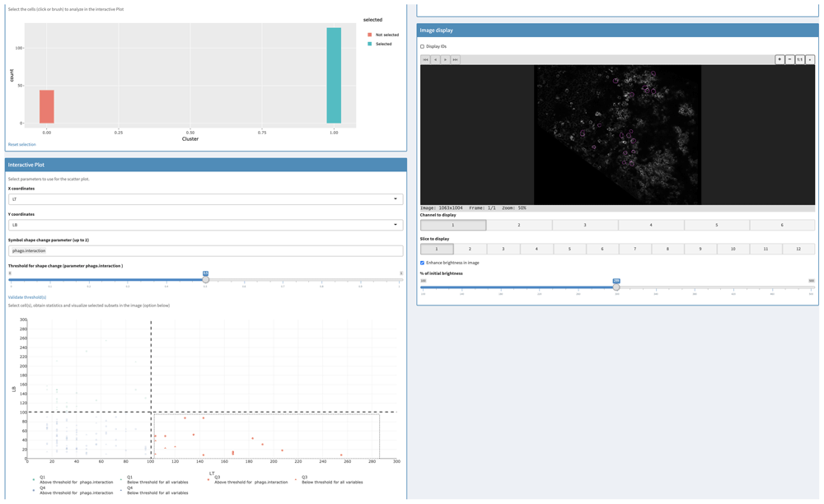Jump to last frame in image viewer
The image size is (824, 504).
click(x=455, y=59)
